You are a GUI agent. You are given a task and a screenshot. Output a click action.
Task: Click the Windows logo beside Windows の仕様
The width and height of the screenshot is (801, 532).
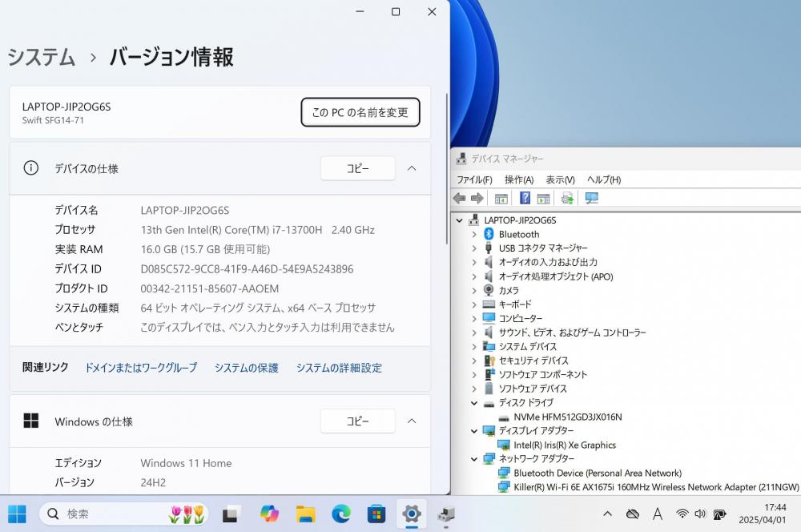point(31,421)
